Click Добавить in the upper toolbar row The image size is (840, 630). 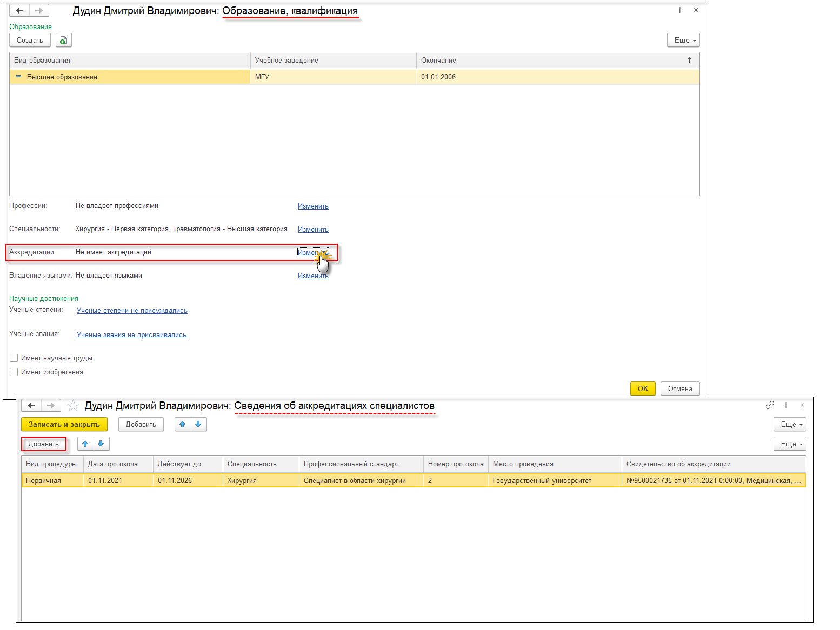(x=141, y=424)
